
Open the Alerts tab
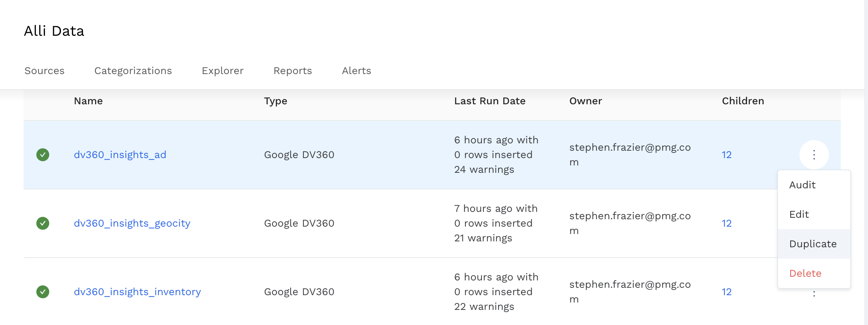point(357,71)
